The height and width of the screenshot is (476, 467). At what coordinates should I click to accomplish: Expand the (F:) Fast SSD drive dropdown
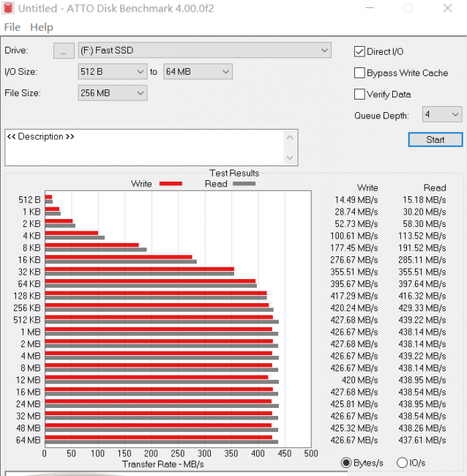(204, 50)
